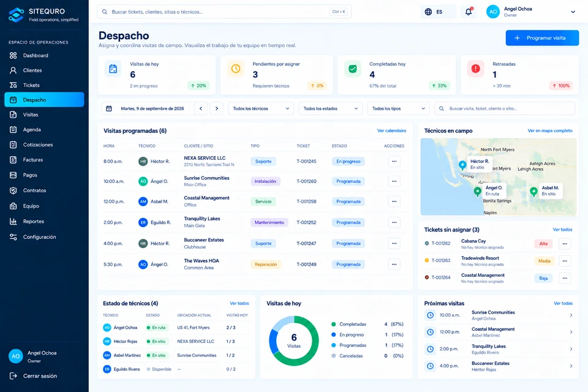
Task: Open actions menu for NEXA SERVICE LLC visit
Action: 394,161
